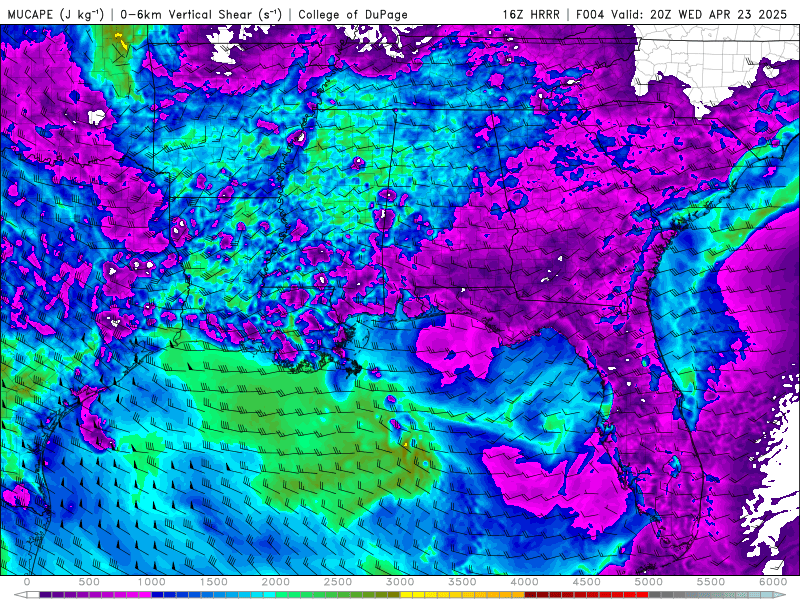Click the 0 value on the color scale
Screen dimensions: 800x600
click(x=27, y=582)
